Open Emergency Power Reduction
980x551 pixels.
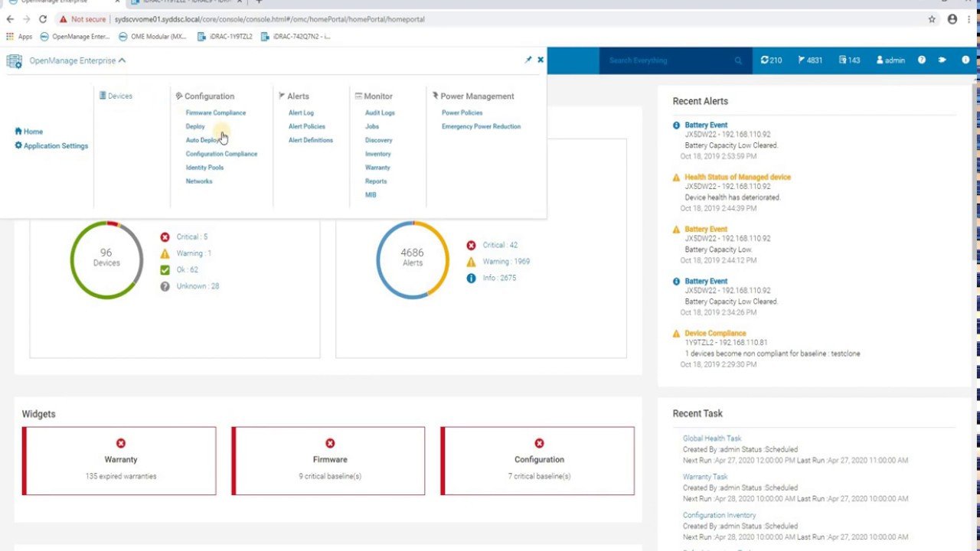click(481, 126)
